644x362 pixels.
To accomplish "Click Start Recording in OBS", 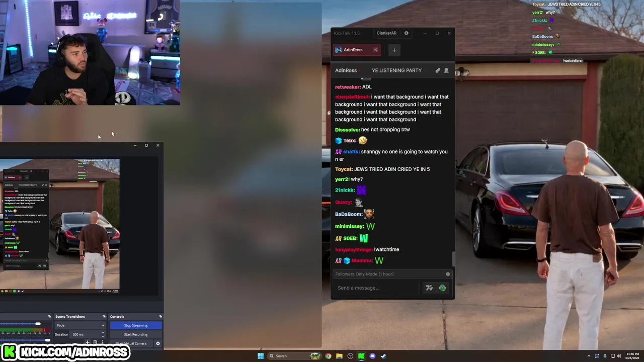I will click(136, 334).
